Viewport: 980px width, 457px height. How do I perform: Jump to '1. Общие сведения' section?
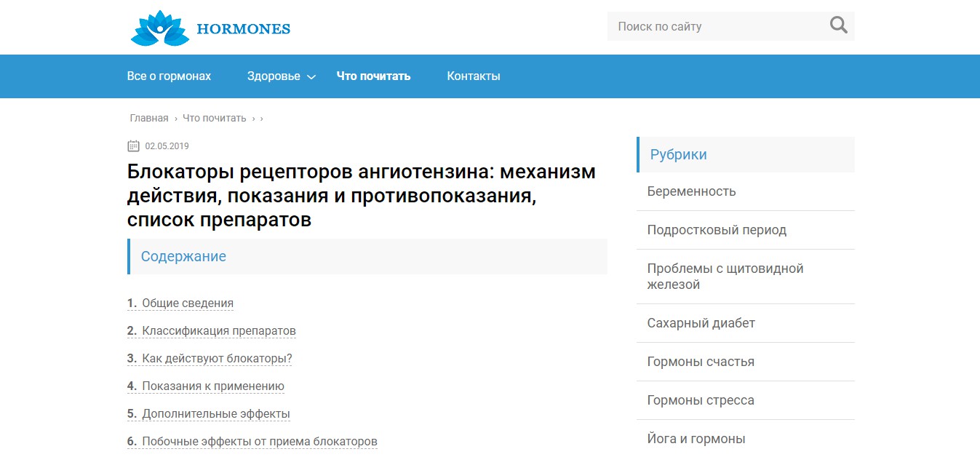pyautogui.click(x=180, y=303)
